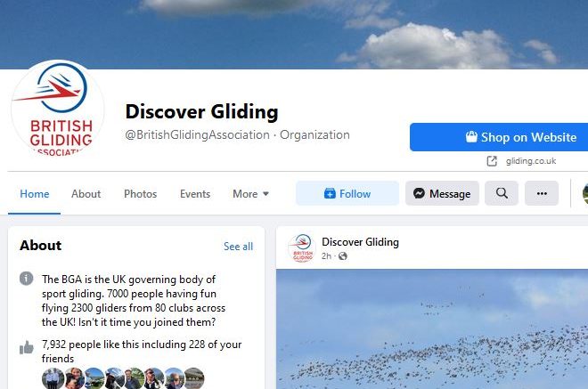Image resolution: width=588 pixels, height=389 pixels.
Task: Click the search magnifier icon button
Action: [x=502, y=193]
